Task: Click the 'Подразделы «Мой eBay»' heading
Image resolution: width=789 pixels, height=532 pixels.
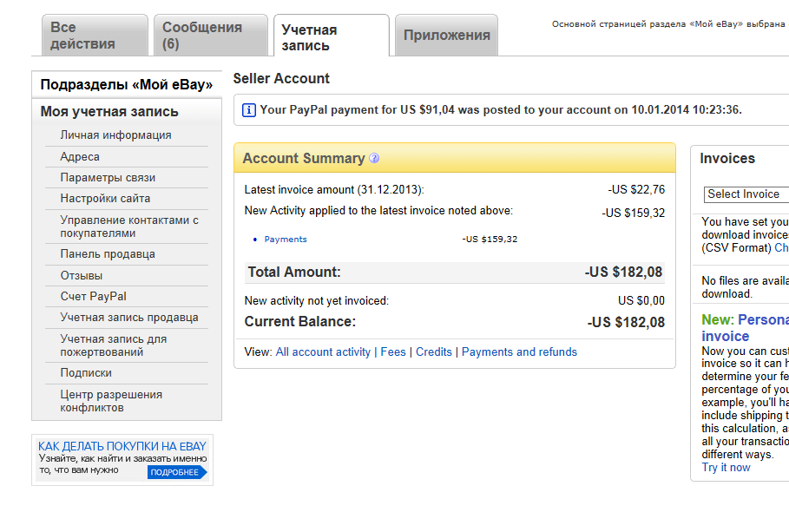Action: click(127, 84)
